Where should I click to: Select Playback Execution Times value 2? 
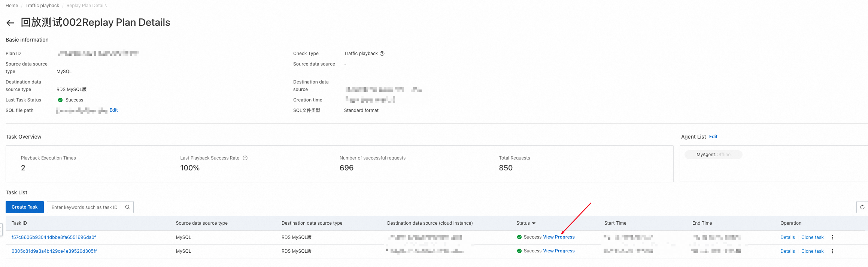coord(23,168)
